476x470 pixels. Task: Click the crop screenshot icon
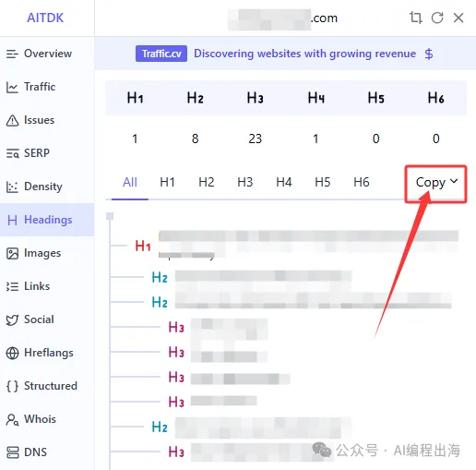point(416,18)
